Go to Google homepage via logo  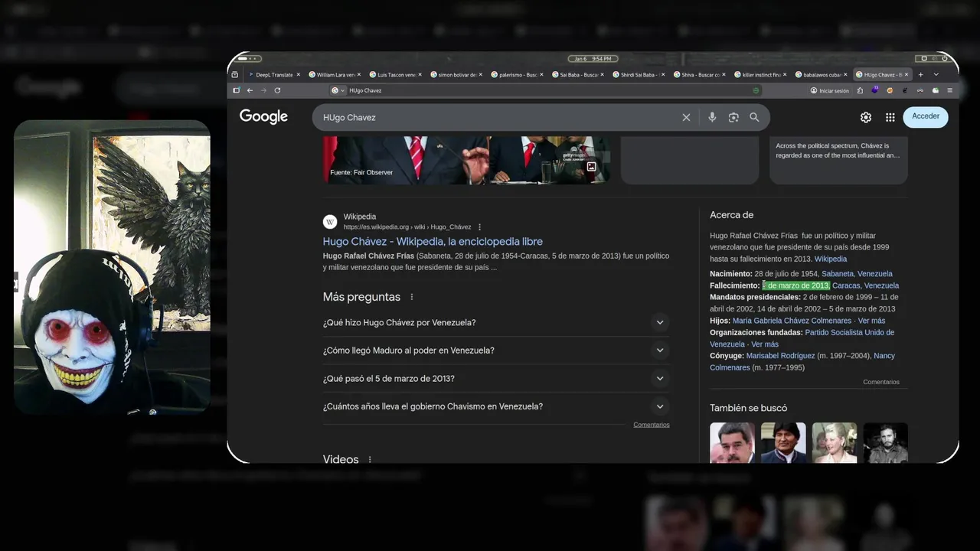pyautogui.click(x=263, y=116)
